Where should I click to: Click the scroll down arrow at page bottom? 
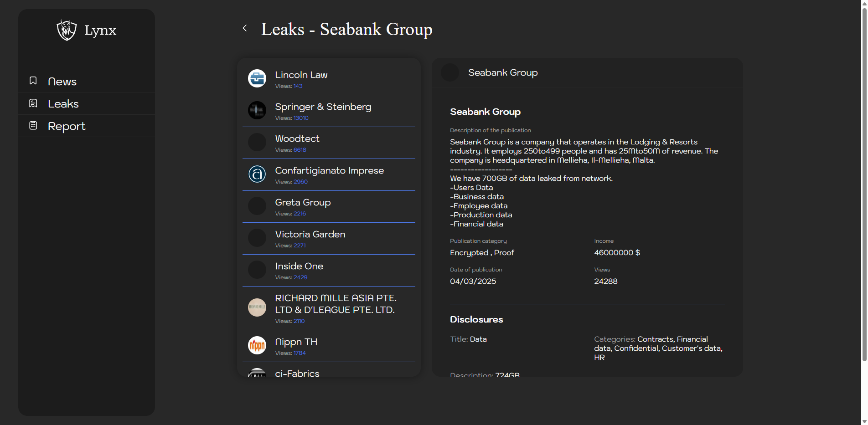864,421
